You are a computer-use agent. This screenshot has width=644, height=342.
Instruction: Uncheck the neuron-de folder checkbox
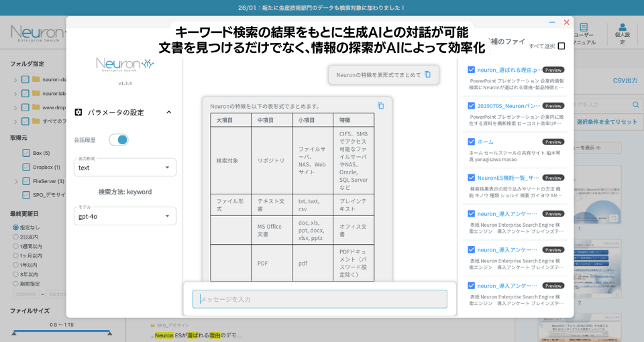click(25, 79)
